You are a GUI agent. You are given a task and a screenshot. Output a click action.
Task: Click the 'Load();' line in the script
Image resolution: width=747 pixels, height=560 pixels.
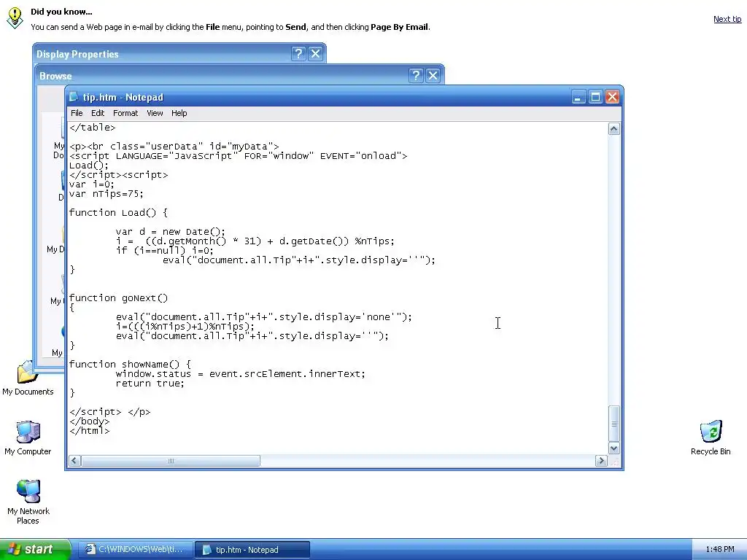[x=88, y=166]
